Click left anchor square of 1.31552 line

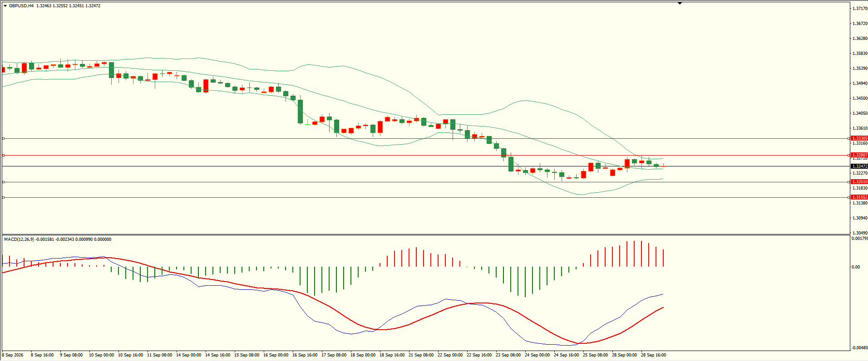coord(4,197)
